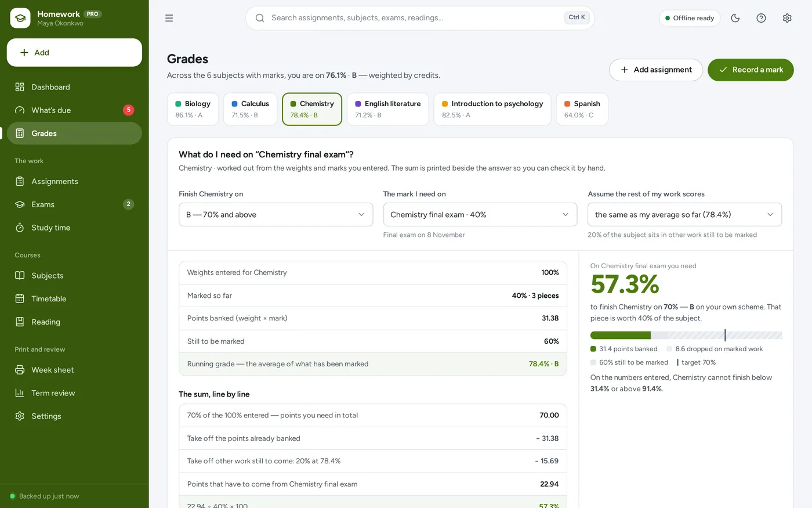
Task: Click the Chemistry grade progress bar
Action: (x=686, y=335)
